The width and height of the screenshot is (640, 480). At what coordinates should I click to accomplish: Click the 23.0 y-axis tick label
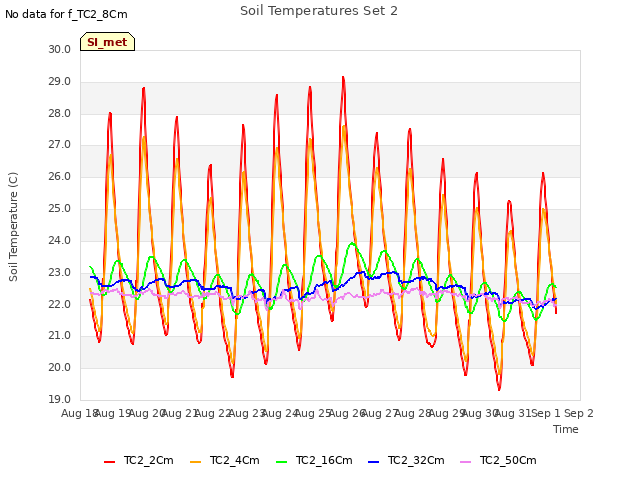(x=60, y=273)
